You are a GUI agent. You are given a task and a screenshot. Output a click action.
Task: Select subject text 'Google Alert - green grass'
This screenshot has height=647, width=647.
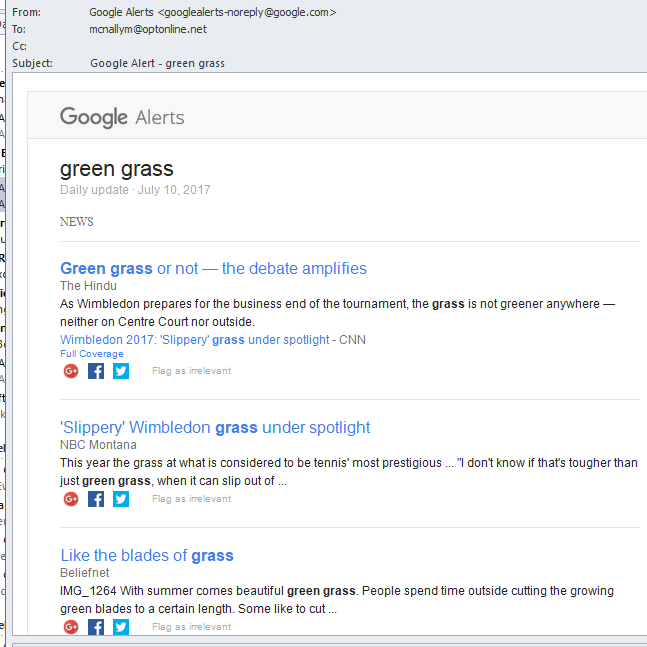(x=158, y=63)
